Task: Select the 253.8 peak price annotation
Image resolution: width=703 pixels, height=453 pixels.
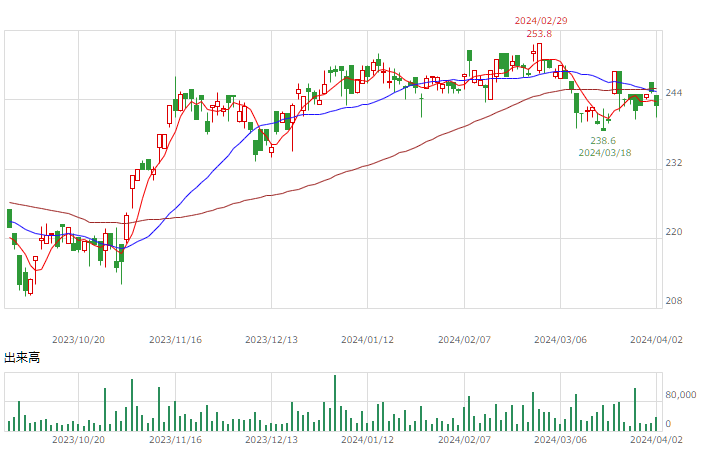Action: 539,34
